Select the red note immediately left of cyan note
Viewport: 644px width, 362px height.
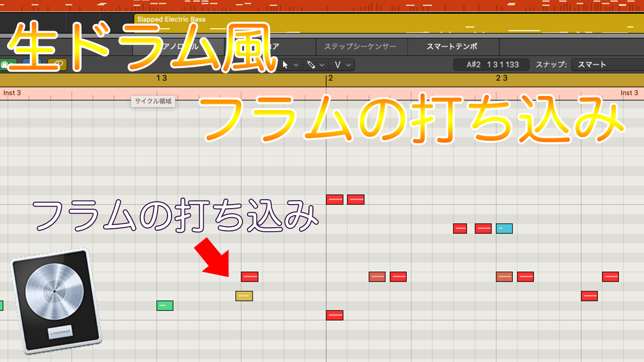point(483,229)
